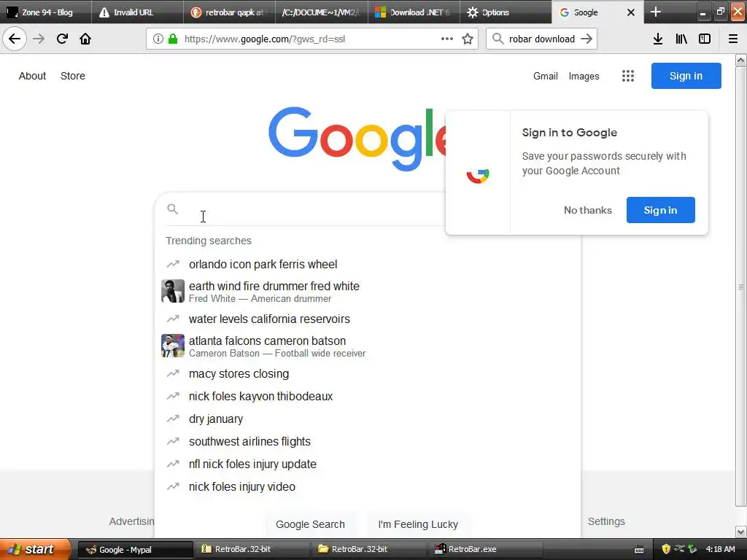The height and width of the screenshot is (560, 747).
Task: Open the browser home page
Action: (x=85, y=39)
